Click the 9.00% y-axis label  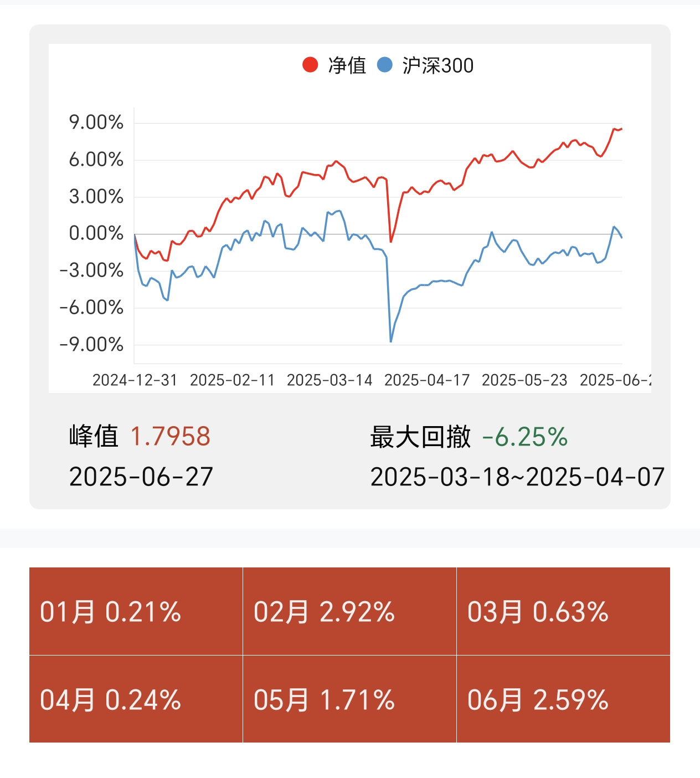pos(96,122)
